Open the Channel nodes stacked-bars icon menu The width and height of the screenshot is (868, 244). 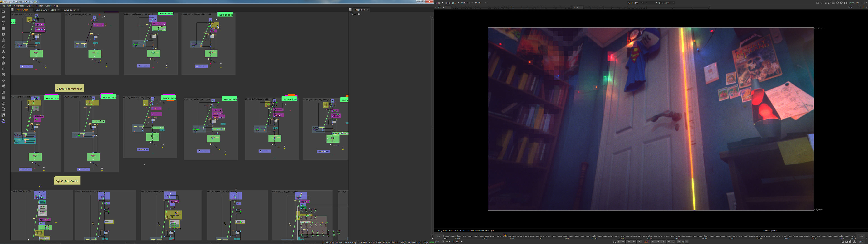tap(3, 28)
